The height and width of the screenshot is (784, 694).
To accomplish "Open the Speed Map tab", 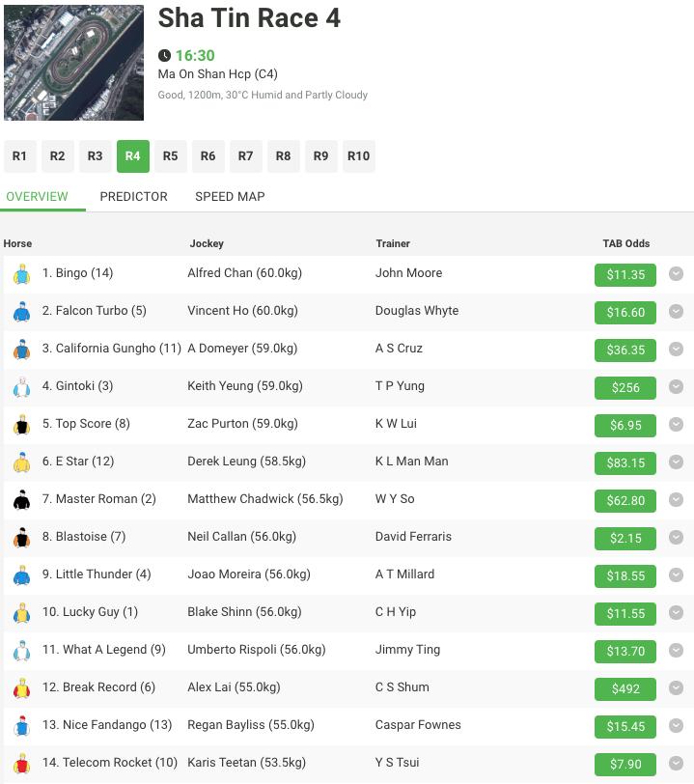I will [x=230, y=196].
